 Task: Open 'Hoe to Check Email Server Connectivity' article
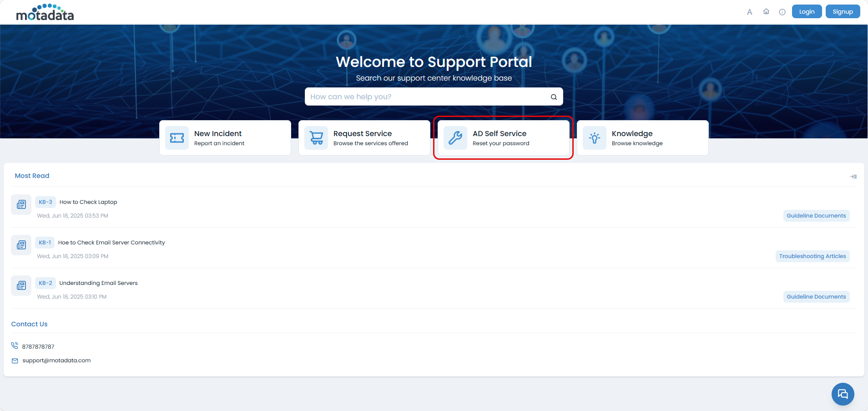click(x=111, y=243)
